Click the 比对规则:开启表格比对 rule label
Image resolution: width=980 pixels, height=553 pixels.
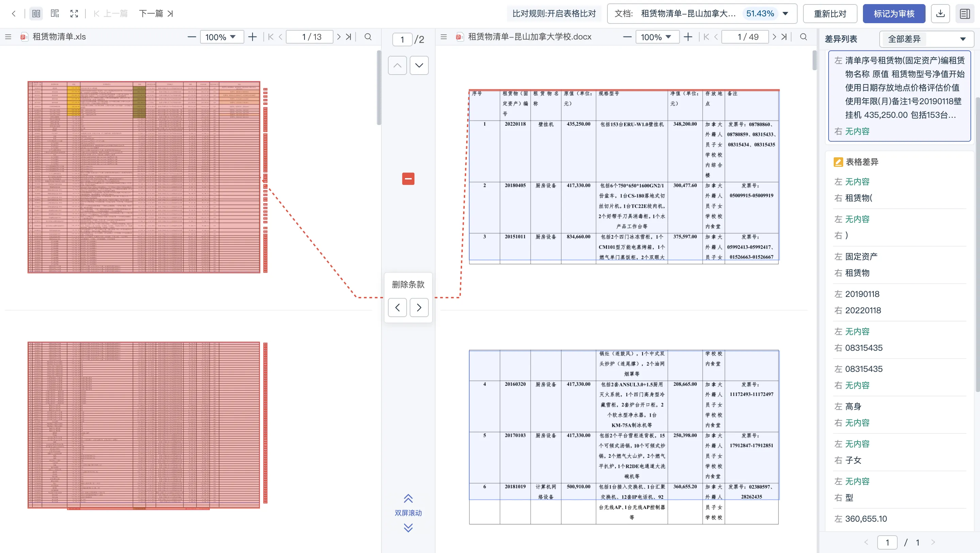click(554, 14)
